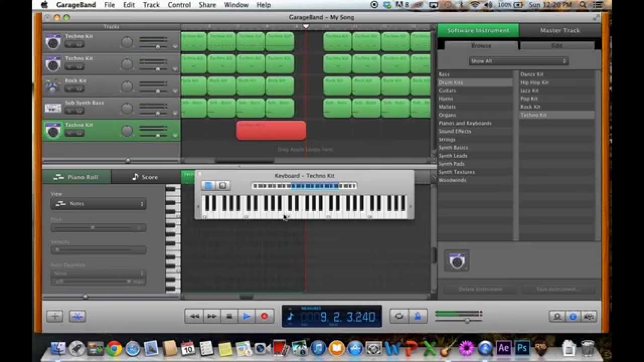Image resolution: width=644 pixels, height=362 pixels.
Task: Switch keyboard window to piano keyboard view
Action: coord(209,186)
